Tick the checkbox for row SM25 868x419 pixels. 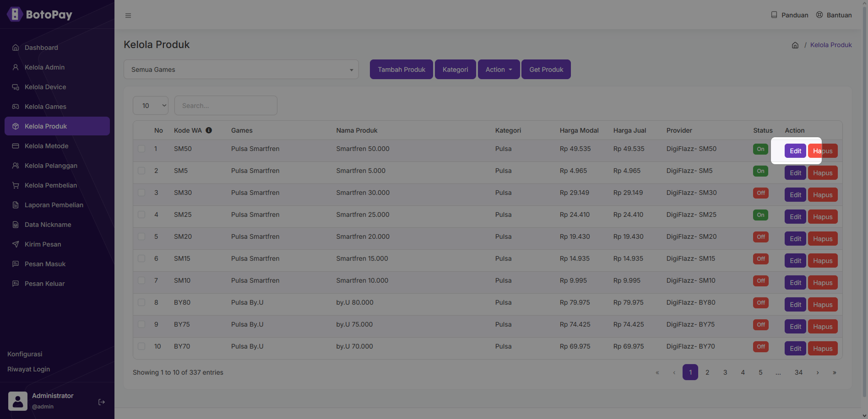(141, 215)
